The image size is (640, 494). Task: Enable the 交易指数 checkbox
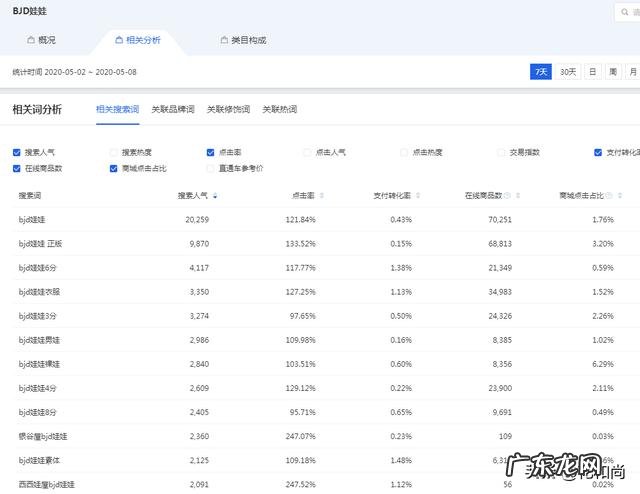click(501, 152)
